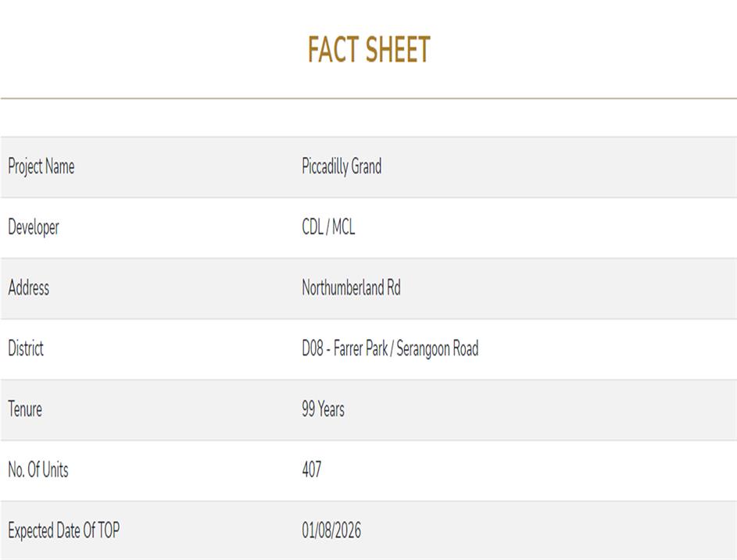This screenshot has width=737, height=560.
Task: Click the MCL developer name
Action: [x=343, y=227]
